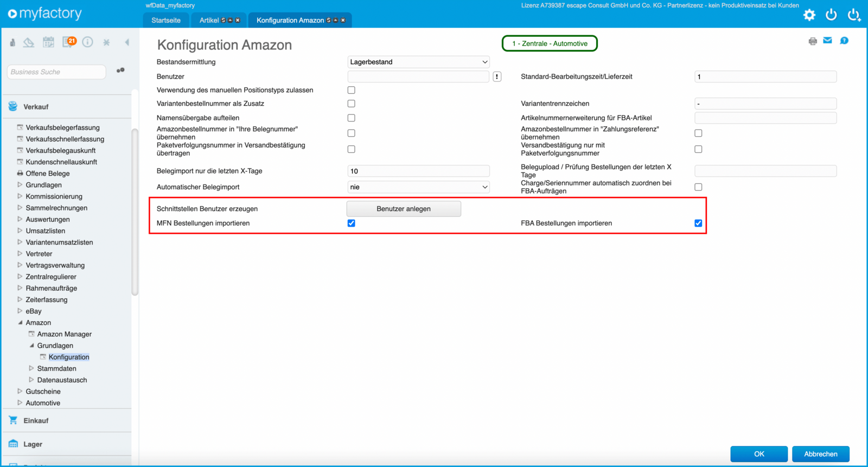The width and height of the screenshot is (868, 467).
Task: Open the help question bubble icon
Action: point(844,41)
